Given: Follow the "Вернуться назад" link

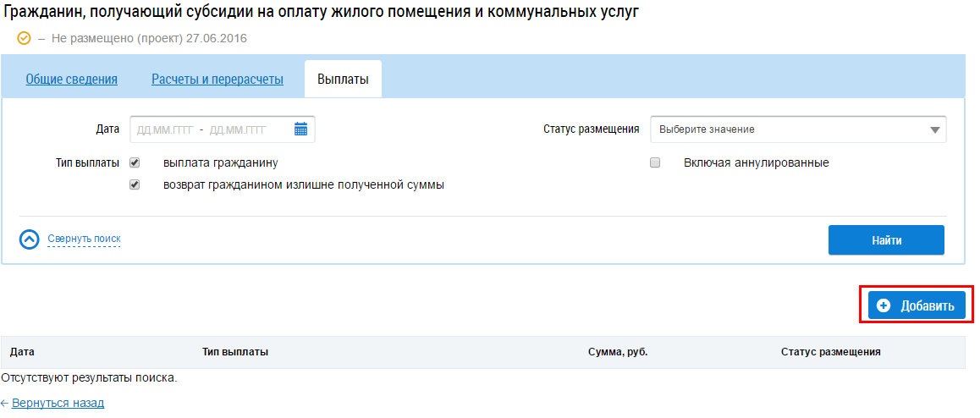Looking at the screenshot, I should point(58,404).
